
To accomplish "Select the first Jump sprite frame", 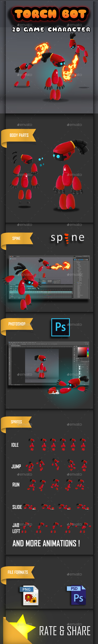I will pos(30,466).
